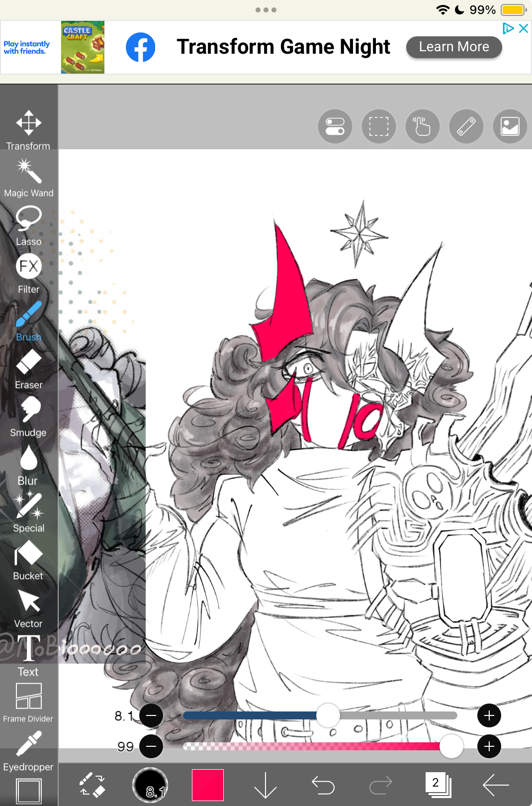The height and width of the screenshot is (806, 532).
Task: Open the layers panel showing 2
Action: tap(438, 785)
